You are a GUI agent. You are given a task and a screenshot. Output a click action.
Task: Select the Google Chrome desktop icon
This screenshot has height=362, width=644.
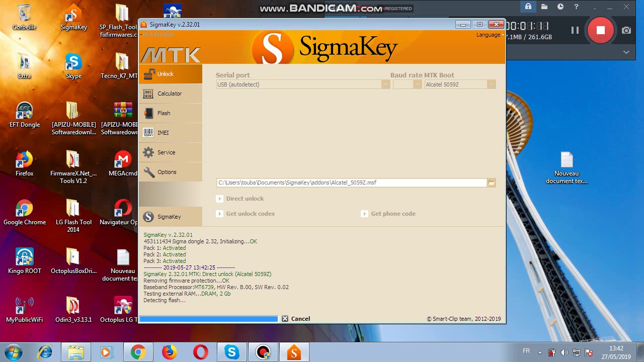pos(24,213)
